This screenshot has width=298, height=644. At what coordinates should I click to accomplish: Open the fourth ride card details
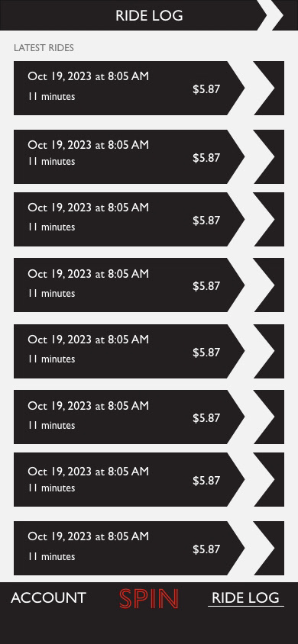[129, 285]
